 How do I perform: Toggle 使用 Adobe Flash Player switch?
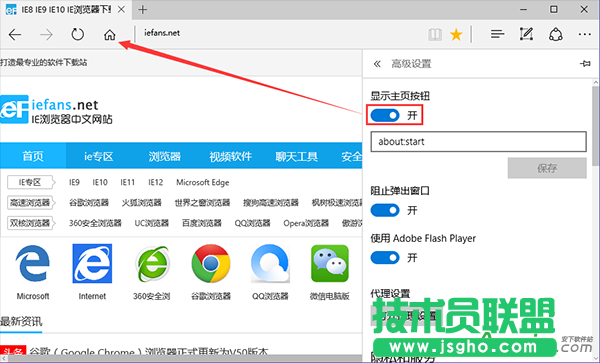385,257
